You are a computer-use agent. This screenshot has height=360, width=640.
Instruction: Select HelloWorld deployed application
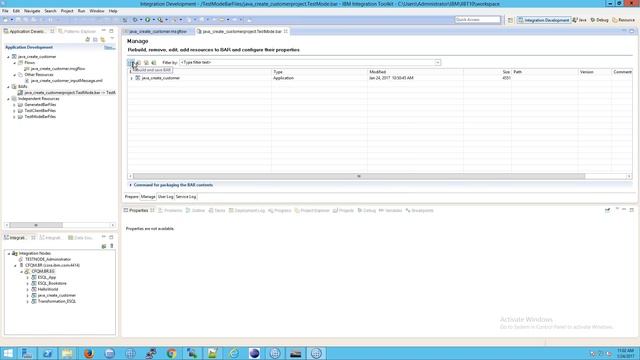coord(48,289)
